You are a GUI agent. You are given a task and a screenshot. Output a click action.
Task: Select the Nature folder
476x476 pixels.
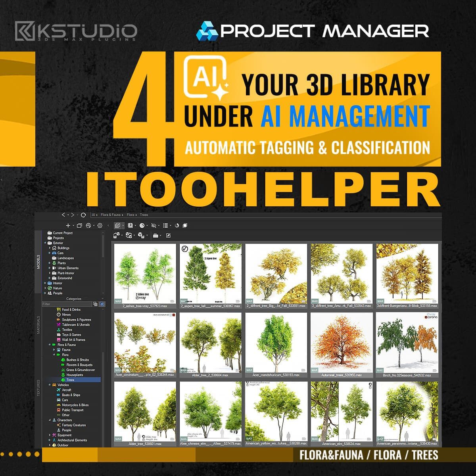click(58, 288)
